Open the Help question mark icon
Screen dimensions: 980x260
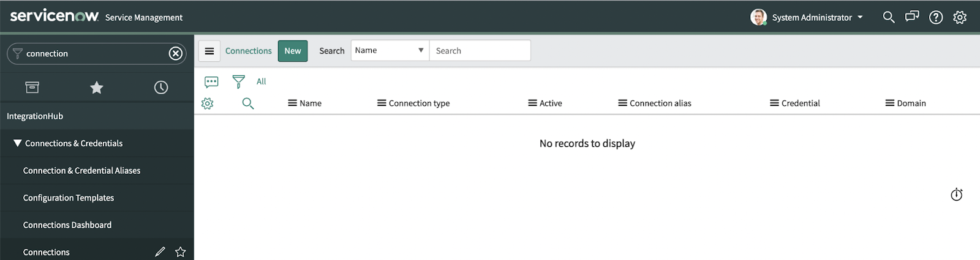pos(936,17)
